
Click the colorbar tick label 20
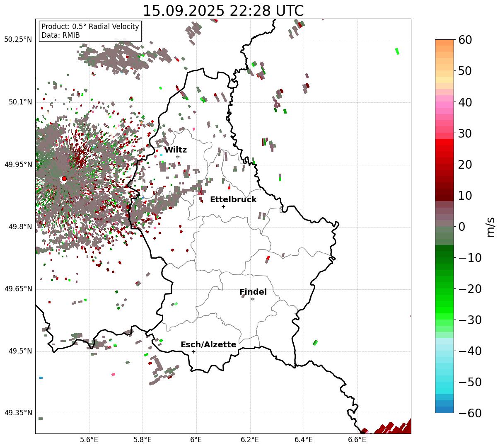pos(465,165)
